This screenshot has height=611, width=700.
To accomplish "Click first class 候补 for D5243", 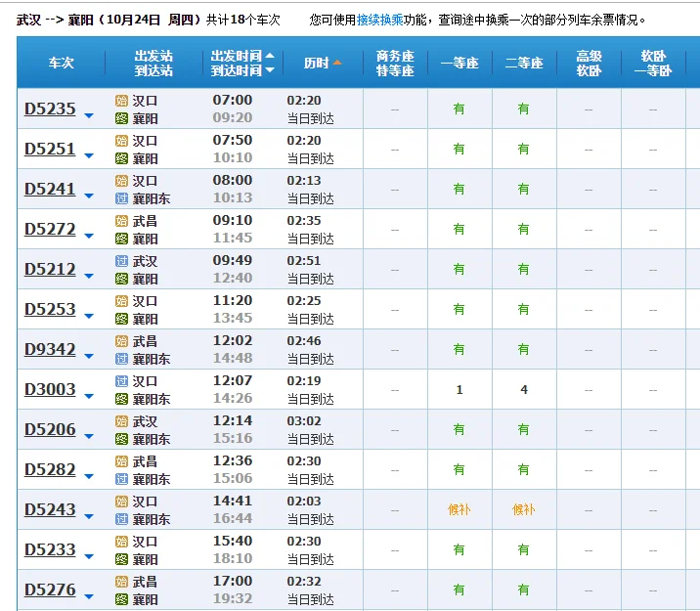I will pos(459,509).
